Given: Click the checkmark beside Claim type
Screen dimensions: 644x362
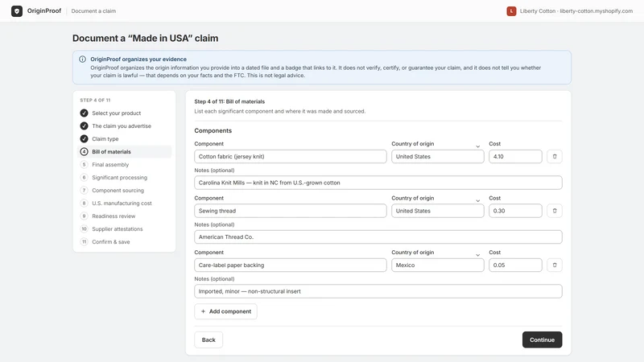Looking at the screenshot, I should pyautogui.click(x=84, y=138).
